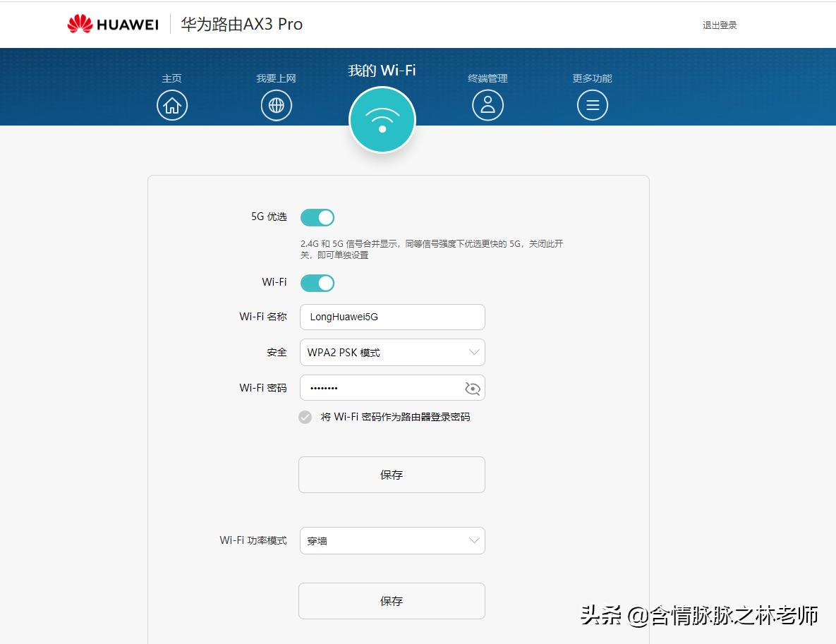Screen dimensions: 836x644
Task: Expand the power mode chevron arrow
Action: coord(474,540)
